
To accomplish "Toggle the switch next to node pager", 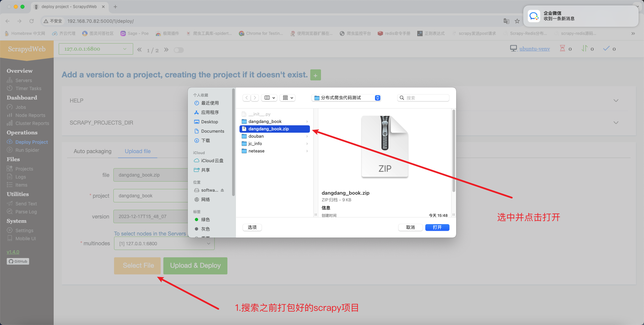I will (179, 50).
